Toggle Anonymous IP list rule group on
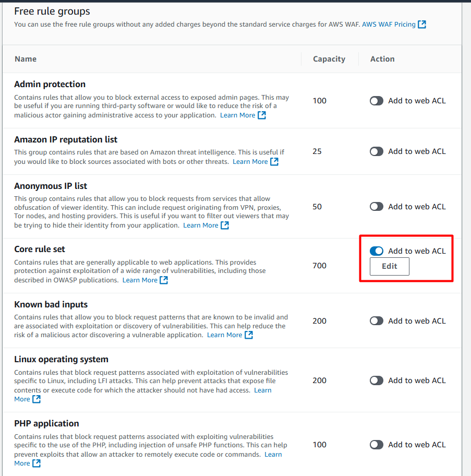The image size is (471, 476). (376, 206)
